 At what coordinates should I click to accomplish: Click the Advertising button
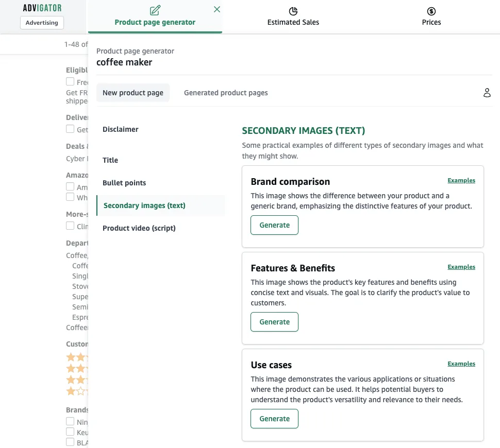coord(42,23)
